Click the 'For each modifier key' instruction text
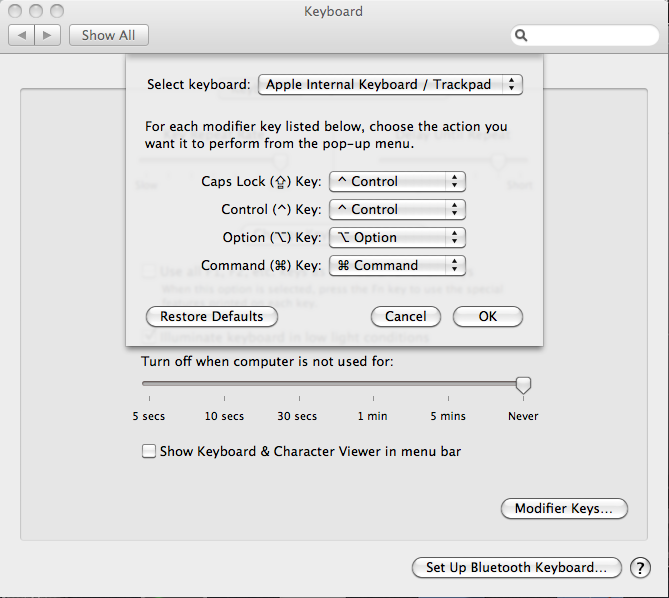This screenshot has height=598, width=669. 326,135
